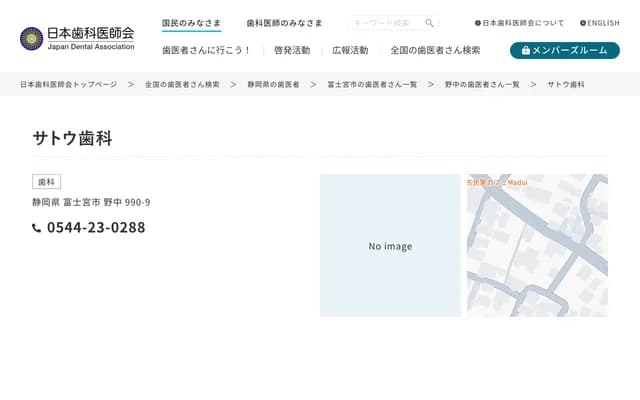The height and width of the screenshot is (400, 640).
Task: Focus the keyword search input field
Action: (385, 23)
